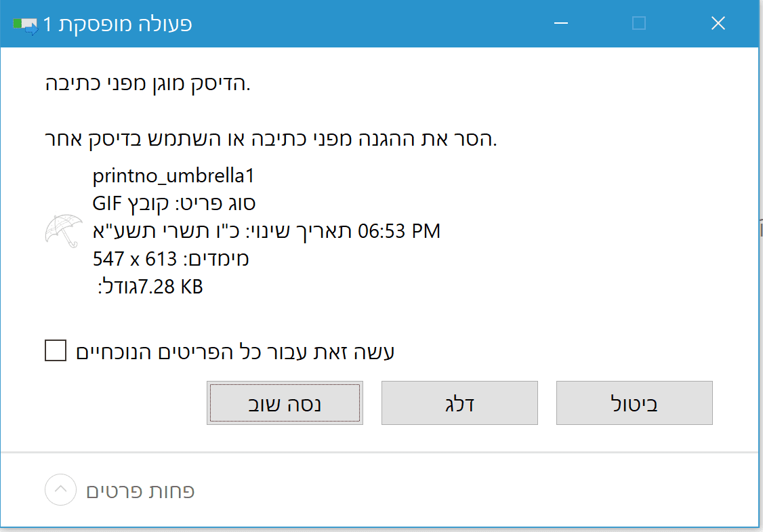The height and width of the screenshot is (532, 763).
Task: Collapse details using the circled chevron icon
Action: pos(60,489)
